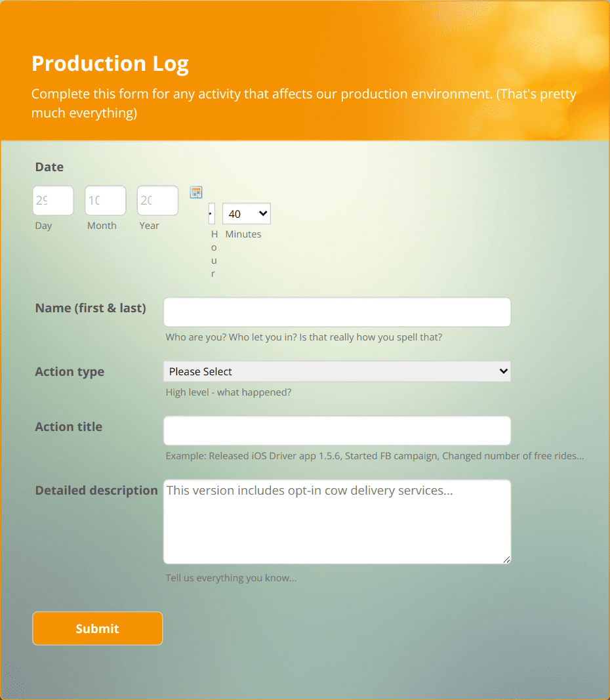Open the Minutes dropdown showing 40
Viewport: 610px width, 700px height.
(x=246, y=213)
